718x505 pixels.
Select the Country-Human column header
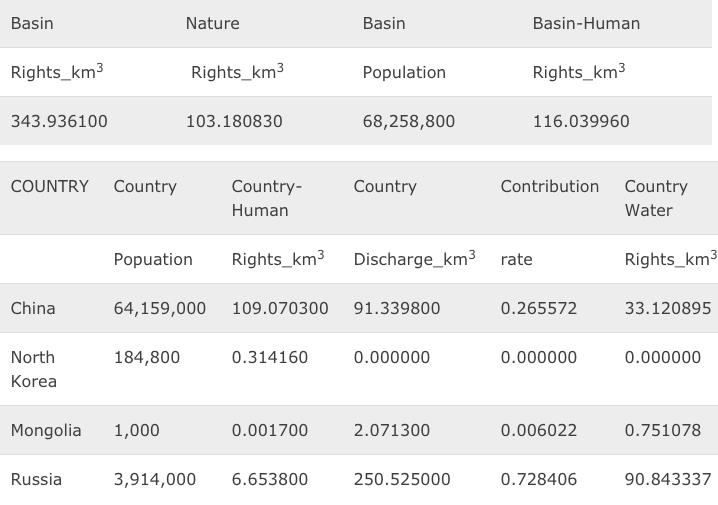pos(266,198)
